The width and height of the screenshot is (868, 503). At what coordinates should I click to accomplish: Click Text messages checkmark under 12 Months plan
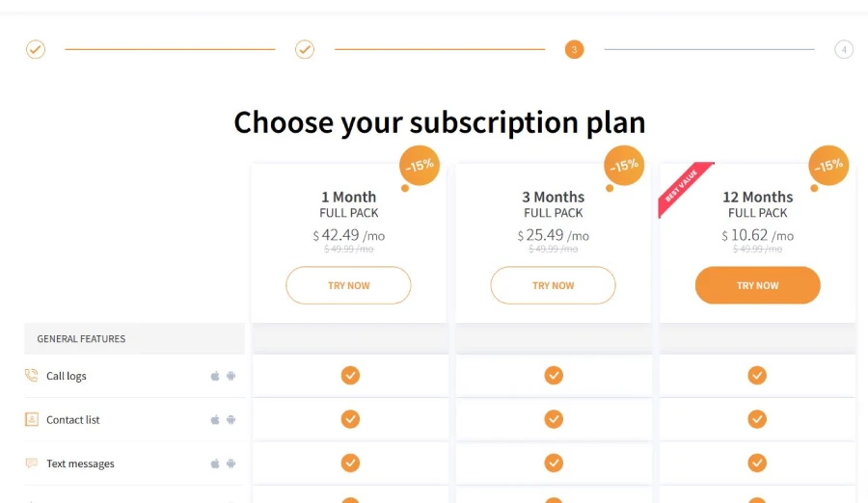pyautogui.click(x=757, y=463)
